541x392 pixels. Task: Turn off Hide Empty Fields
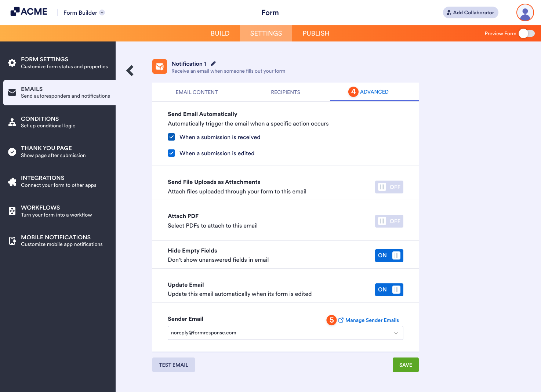(389, 255)
